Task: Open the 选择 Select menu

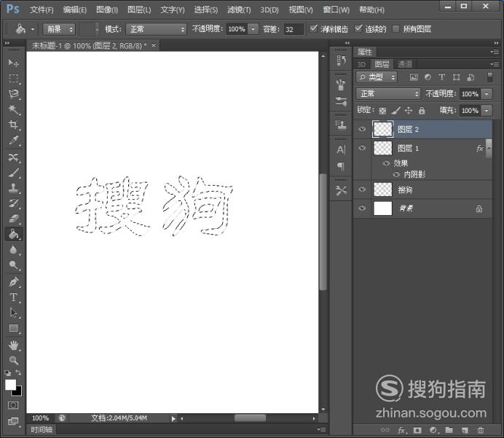Action: pyautogui.click(x=205, y=9)
